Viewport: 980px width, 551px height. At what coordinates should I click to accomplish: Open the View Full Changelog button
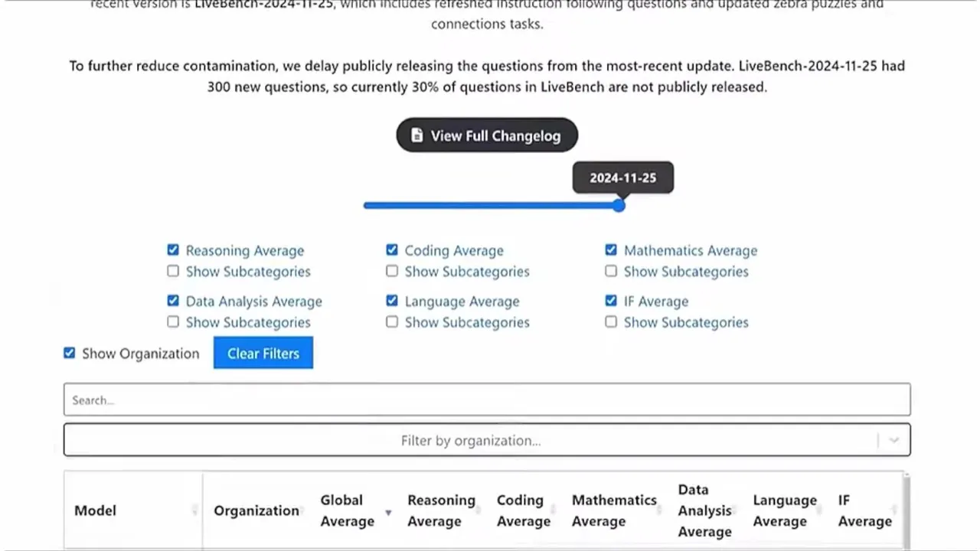[x=487, y=135]
